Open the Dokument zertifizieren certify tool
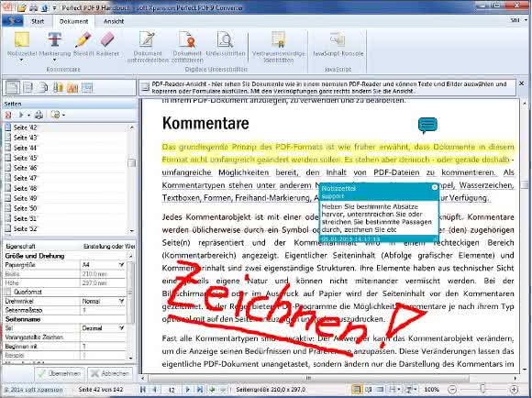This screenshot has height=398, width=532. (x=187, y=47)
